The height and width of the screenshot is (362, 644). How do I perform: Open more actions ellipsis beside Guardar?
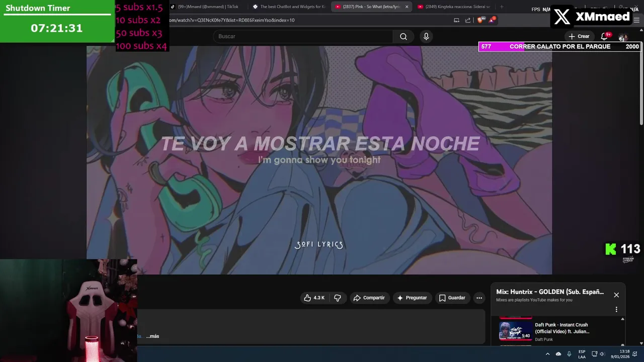click(479, 298)
